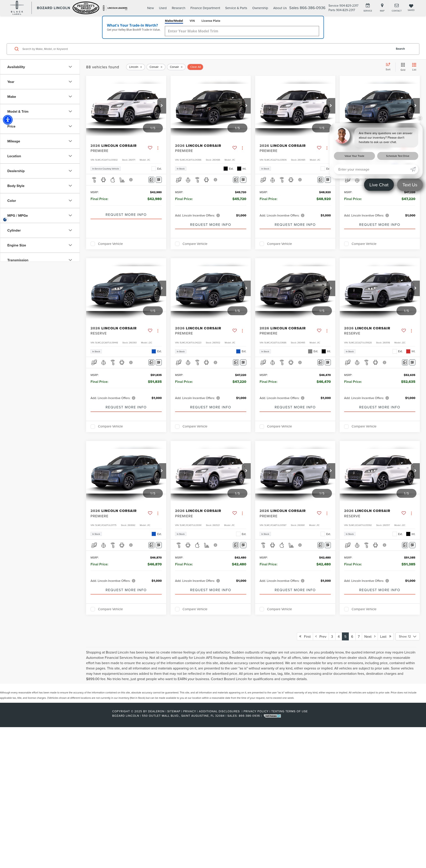Viewport: 426px width, 868px height.
Task: Click Apple CarPlay icon on $42,980 Corsair
Action: (112, 180)
